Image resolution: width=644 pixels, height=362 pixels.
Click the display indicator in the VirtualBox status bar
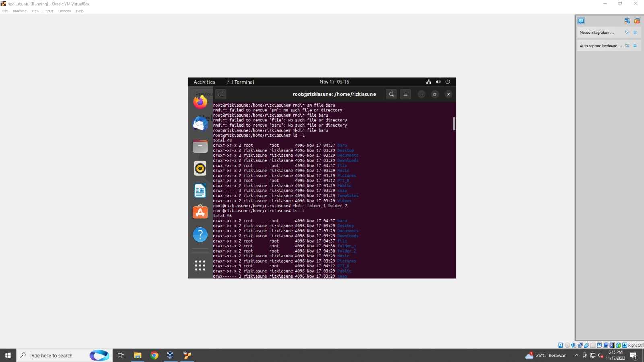(x=599, y=345)
